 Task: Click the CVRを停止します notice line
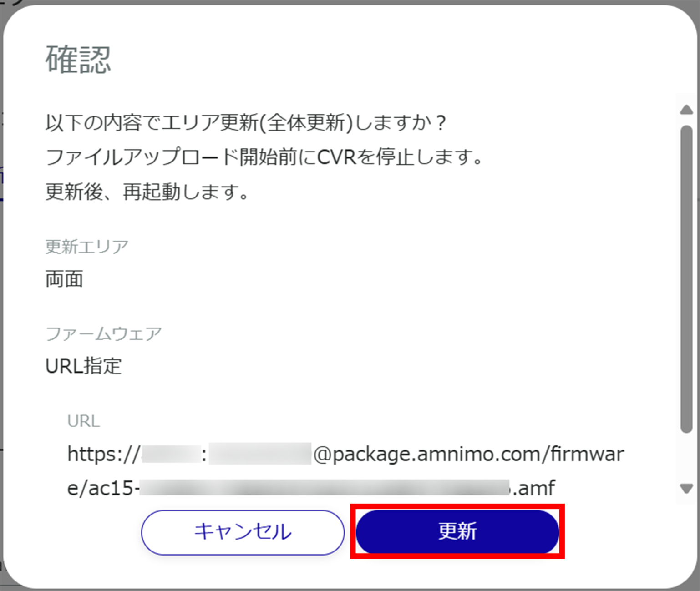coord(264,157)
